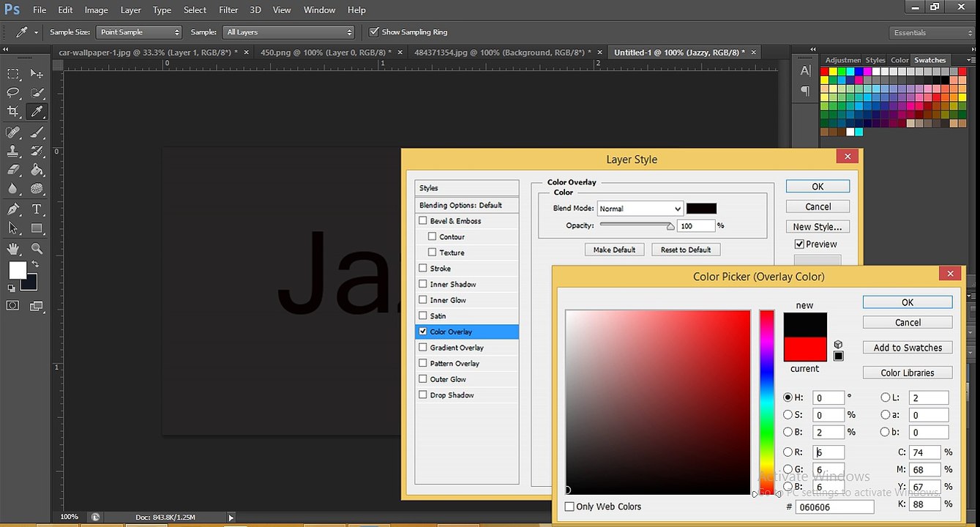Image resolution: width=980 pixels, height=527 pixels.
Task: Click Make Default button
Action: [614, 250]
